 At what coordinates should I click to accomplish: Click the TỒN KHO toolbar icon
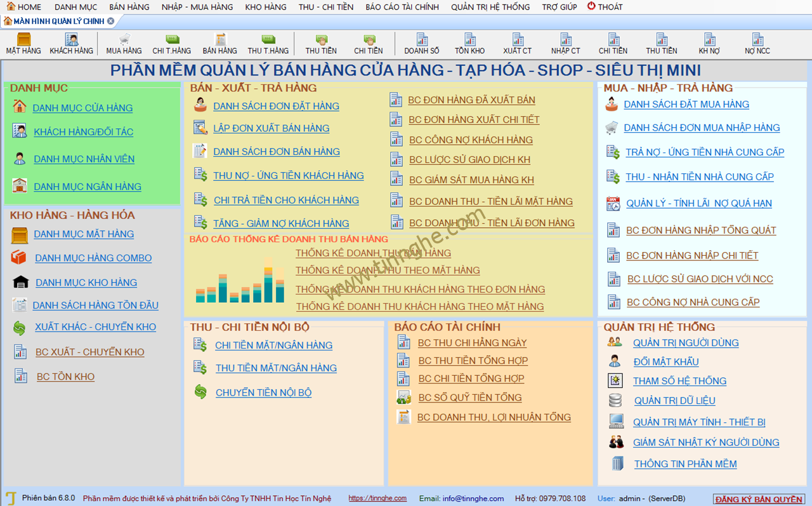(469, 44)
